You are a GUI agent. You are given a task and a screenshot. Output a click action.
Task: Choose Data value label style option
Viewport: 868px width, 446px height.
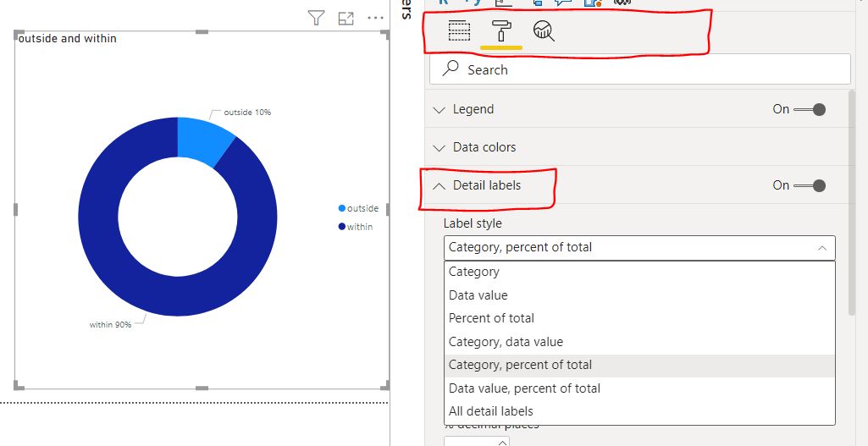coord(639,295)
